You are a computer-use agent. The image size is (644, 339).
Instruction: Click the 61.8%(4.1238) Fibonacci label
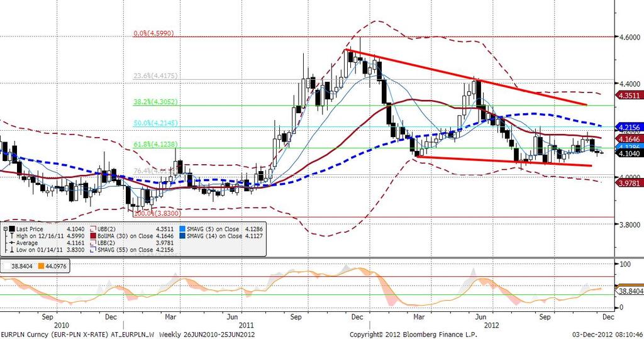156,144
